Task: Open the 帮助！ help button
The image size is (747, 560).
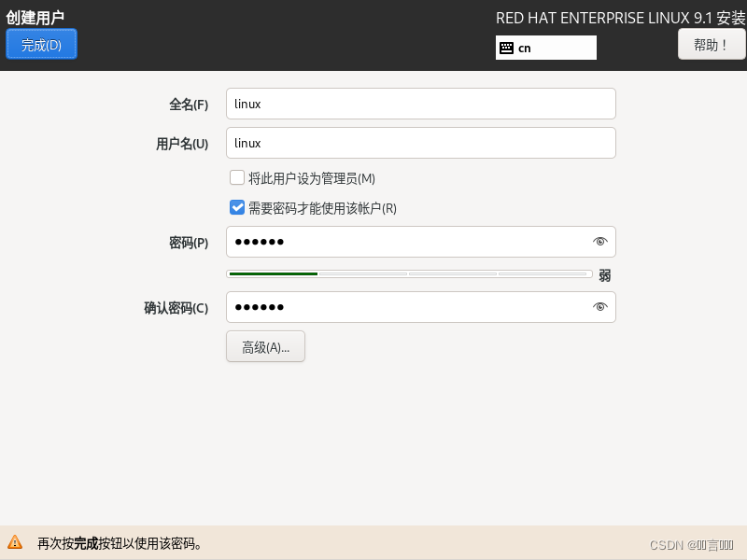Action: (x=712, y=44)
